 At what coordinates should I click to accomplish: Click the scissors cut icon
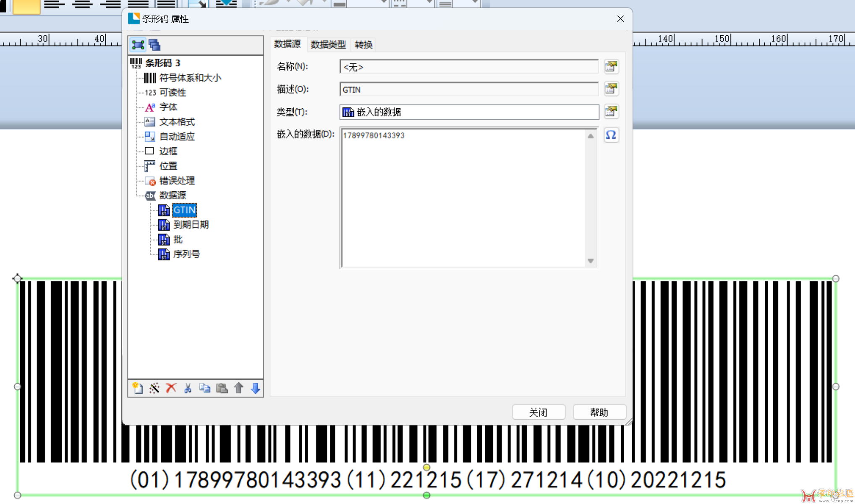click(x=188, y=388)
